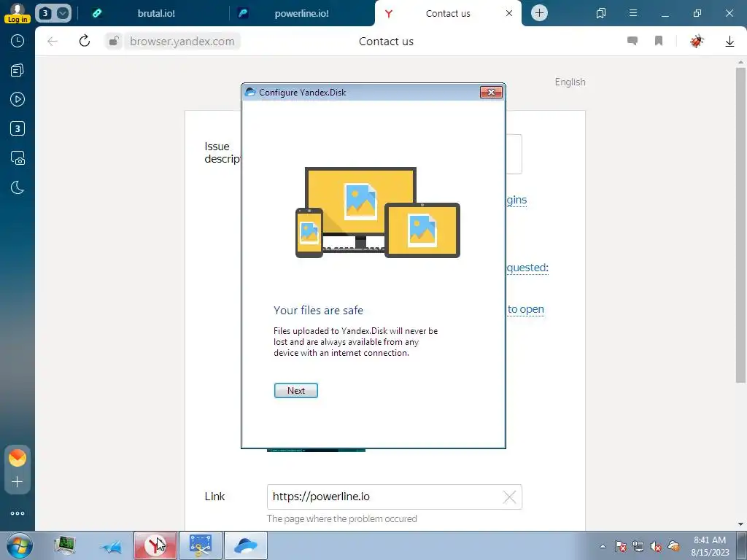Image resolution: width=747 pixels, height=560 pixels.
Task: Select the Contact us tab
Action: 448,13
